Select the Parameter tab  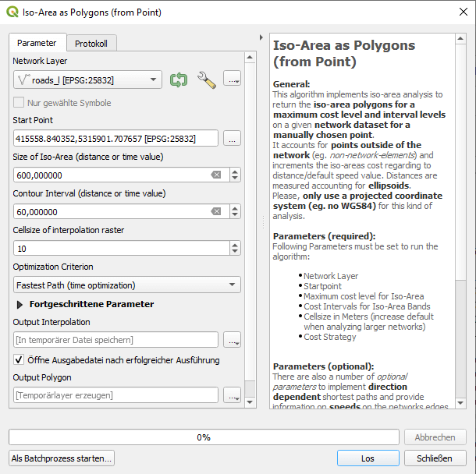pyautogui.click(x=37, y=44)
